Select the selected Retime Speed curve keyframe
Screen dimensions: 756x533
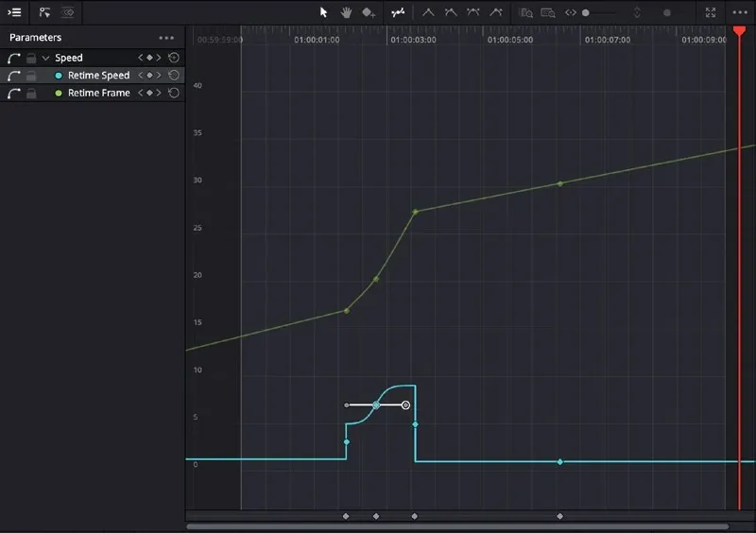pyautogui.click(x=376, y=405)
